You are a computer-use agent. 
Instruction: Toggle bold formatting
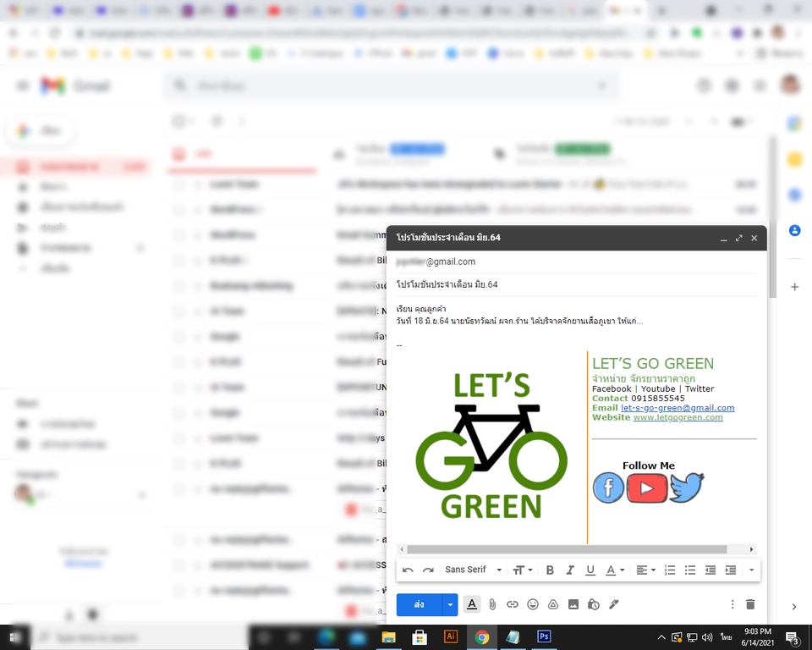click(550, 570)
